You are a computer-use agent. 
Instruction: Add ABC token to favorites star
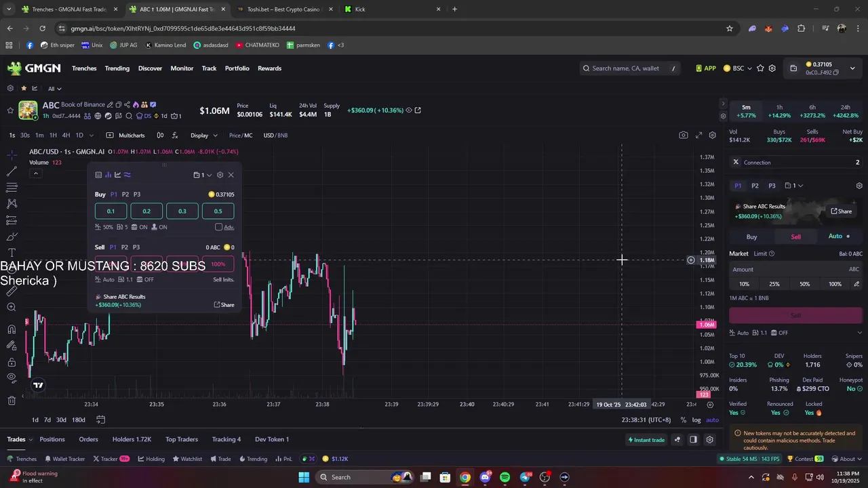[10, 110]
